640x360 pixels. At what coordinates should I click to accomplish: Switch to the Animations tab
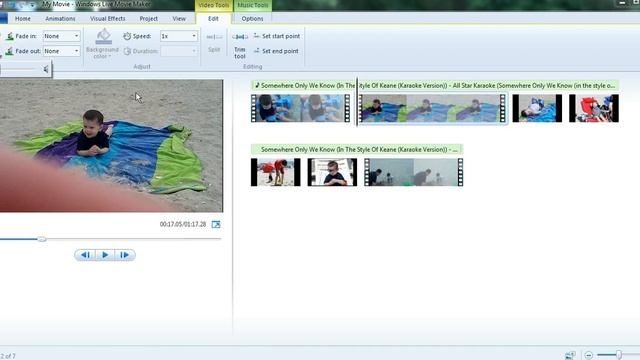[x=60, y=19]
